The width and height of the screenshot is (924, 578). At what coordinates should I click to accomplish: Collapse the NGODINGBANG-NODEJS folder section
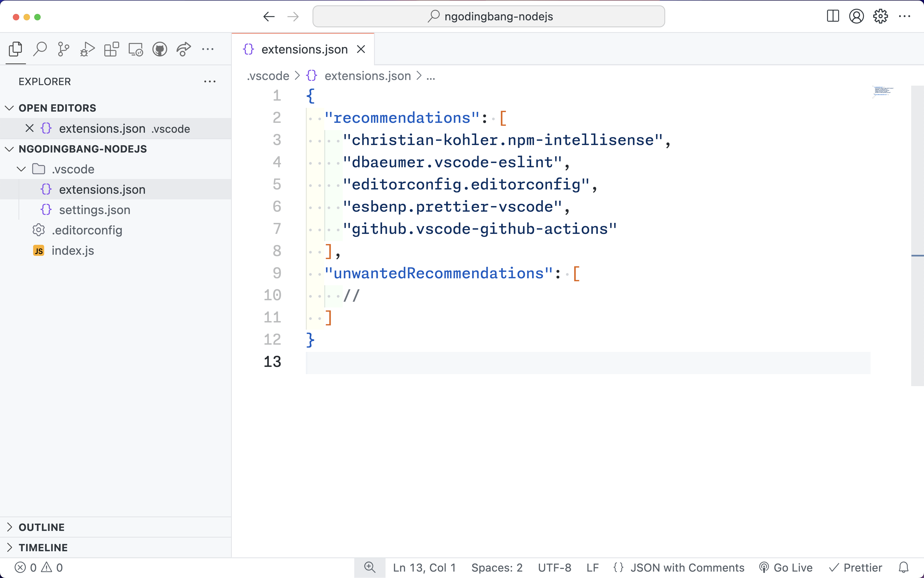click(115, 149)
